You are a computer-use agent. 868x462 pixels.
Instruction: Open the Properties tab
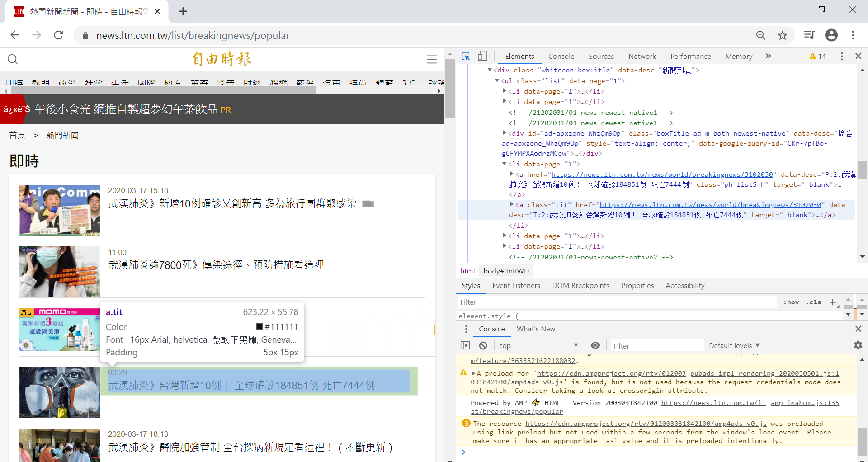click(637, 286)
